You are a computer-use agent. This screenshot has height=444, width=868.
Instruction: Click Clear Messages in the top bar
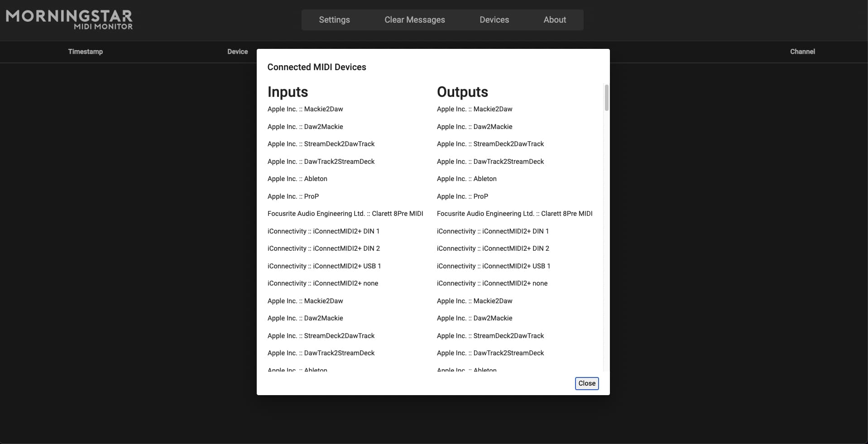415,20
